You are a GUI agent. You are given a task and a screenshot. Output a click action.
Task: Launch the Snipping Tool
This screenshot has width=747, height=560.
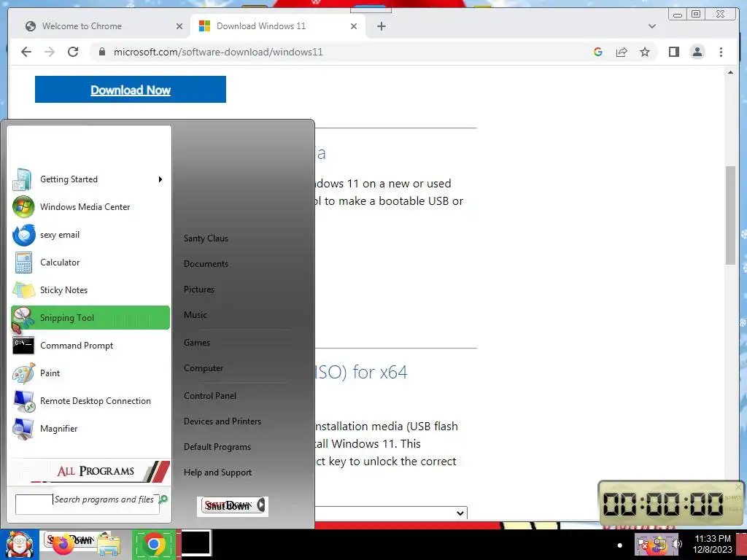(90, 318)
